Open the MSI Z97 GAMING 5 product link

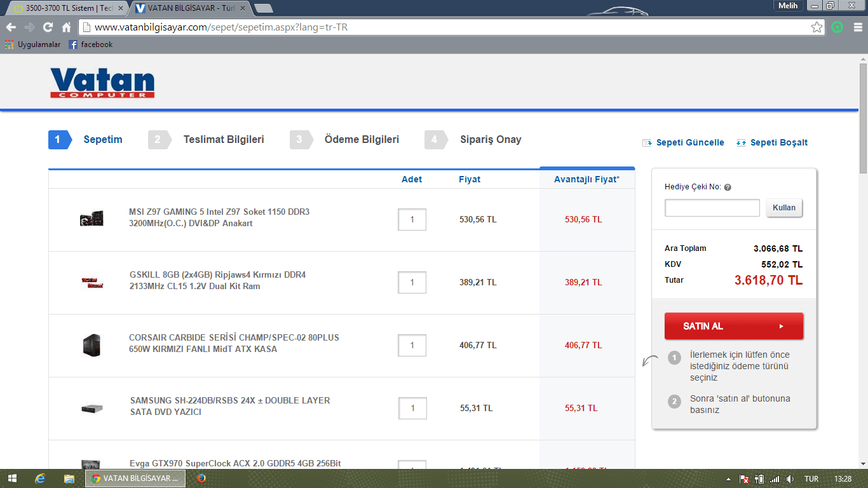coord(219,217)
